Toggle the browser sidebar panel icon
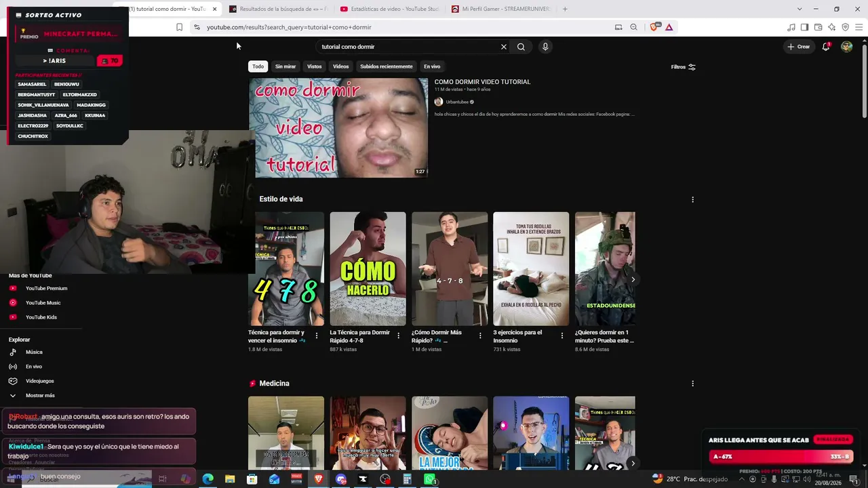The height and width of the screenshot is (488, 868). (804, 27)
